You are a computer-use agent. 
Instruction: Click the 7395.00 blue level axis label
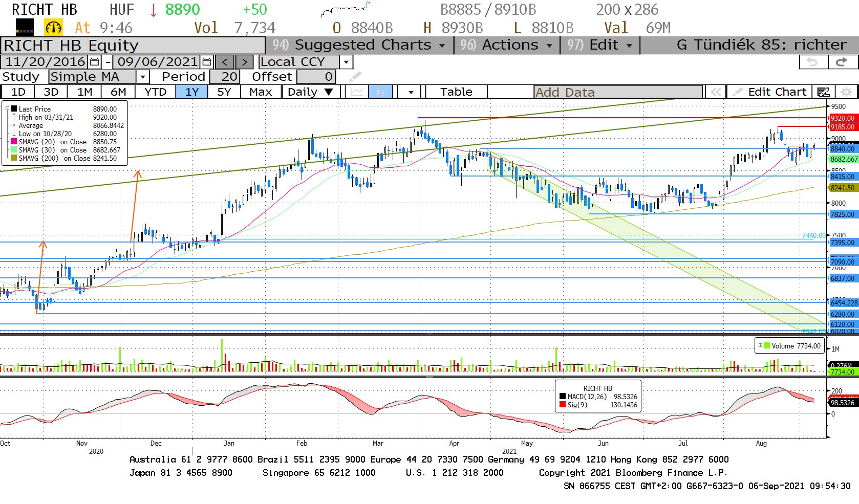[842, 243]
